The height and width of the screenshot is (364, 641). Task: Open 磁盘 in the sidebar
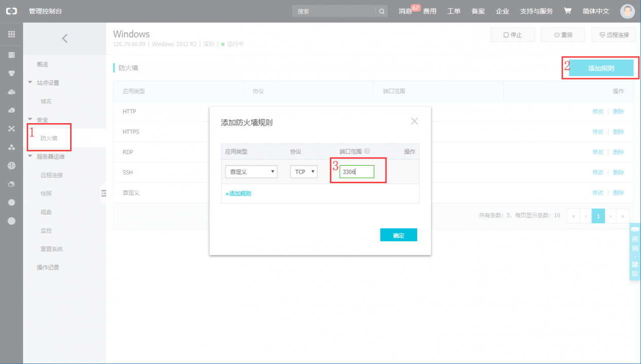(x=46, y=212)
